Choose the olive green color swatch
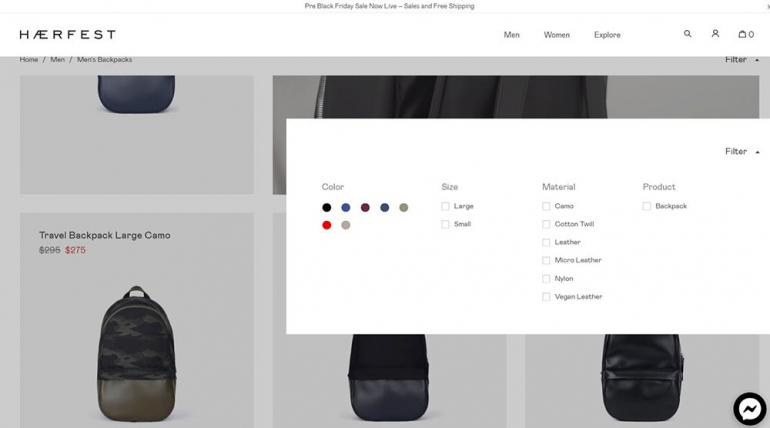The width and height of the screenshot is (770, 428). [404, 208]
